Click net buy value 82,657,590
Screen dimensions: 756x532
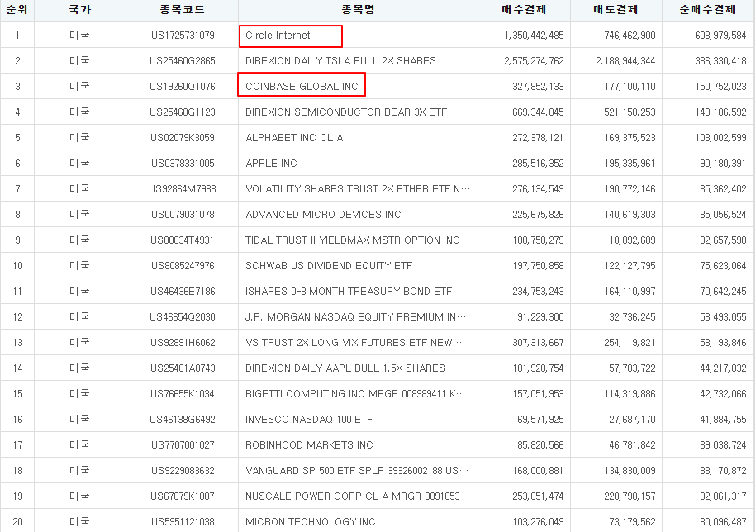coord(723,240)
